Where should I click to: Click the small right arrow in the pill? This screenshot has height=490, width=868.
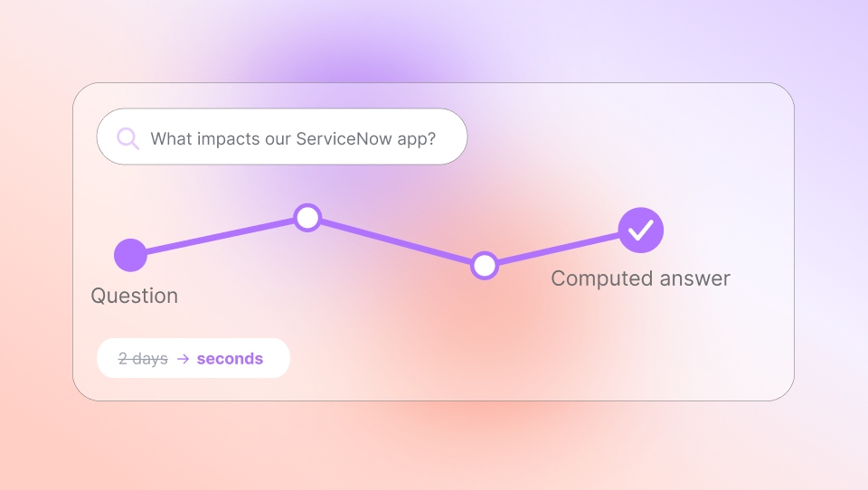(x=183, y=359)
